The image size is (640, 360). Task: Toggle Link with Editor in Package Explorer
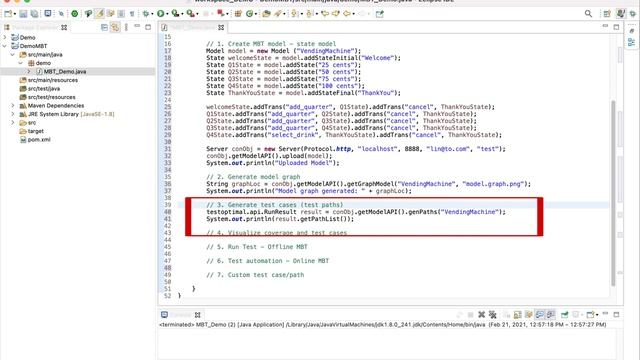click(x=116, y=27)
